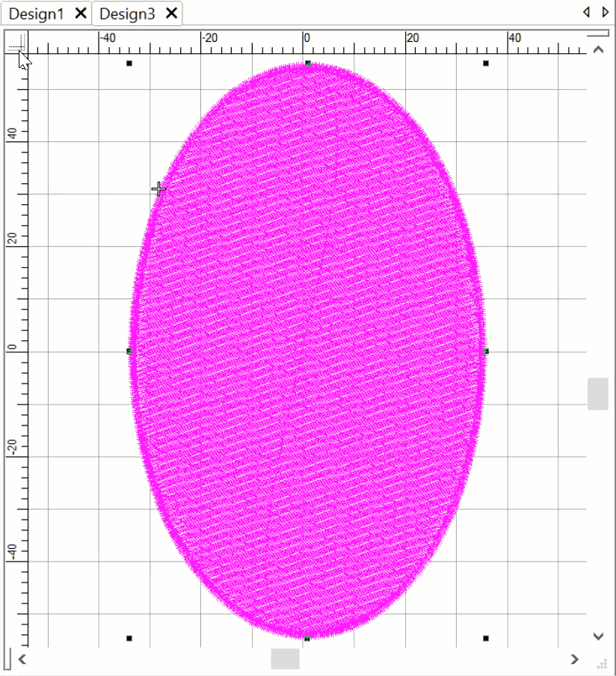This screenshot has height=676, width=616.
Task: Close the Design3 document tab
Action: point(172,13)
